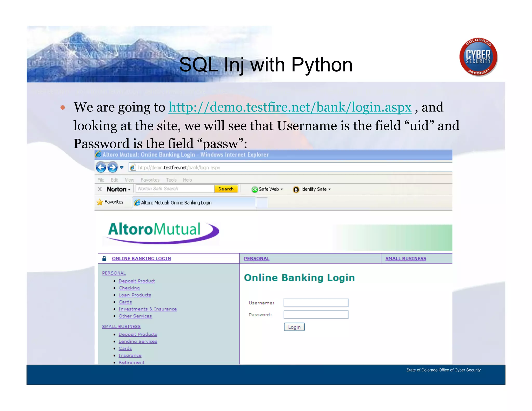Viewport: 532px width, 411px height.
Task: Click the padlock icon beside Online Banking Login
Action: click(104, 258)
